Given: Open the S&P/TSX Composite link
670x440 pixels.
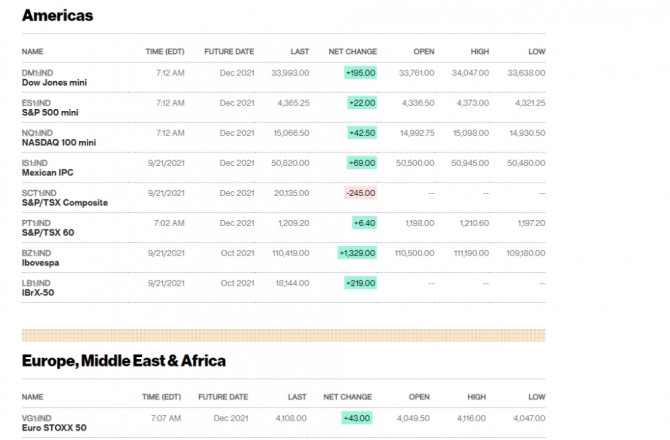Looking at the screenshot, I should (x=64, y=202).
